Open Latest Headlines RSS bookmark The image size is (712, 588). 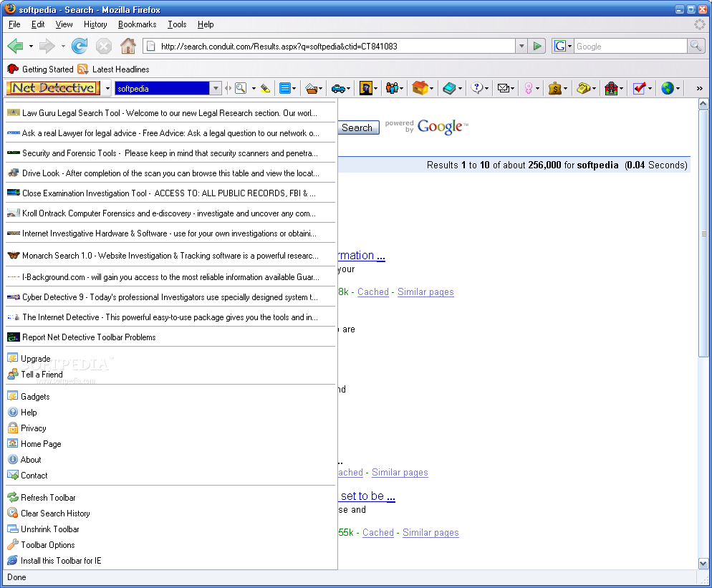[x=113, y=69]
